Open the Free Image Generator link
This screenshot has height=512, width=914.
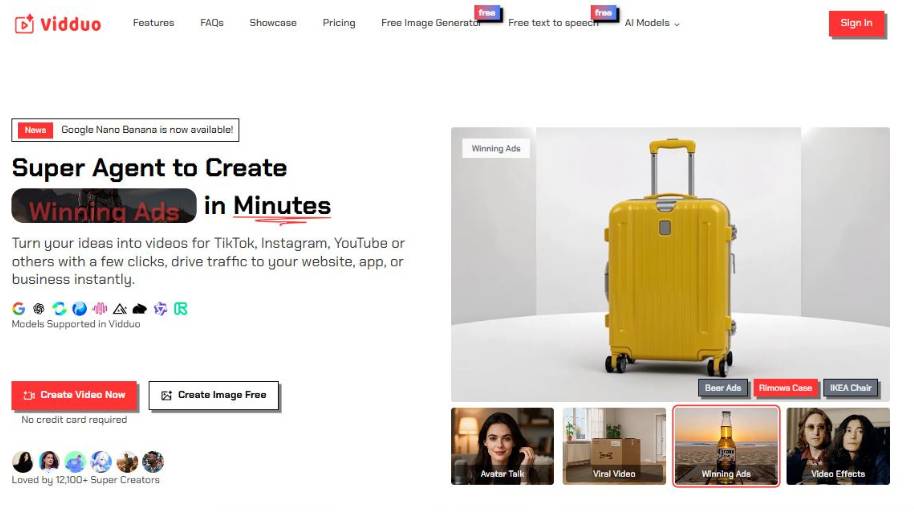(431, 23)
